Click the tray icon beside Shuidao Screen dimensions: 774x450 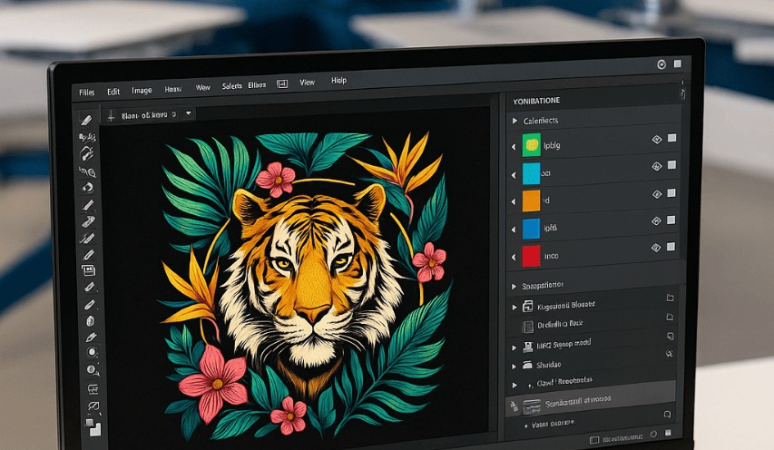[527, 365]
